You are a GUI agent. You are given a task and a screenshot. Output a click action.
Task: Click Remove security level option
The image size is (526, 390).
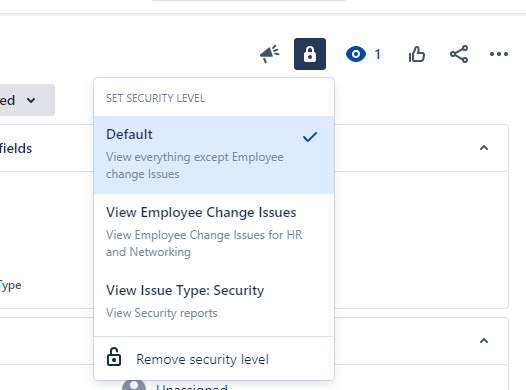[x=214, y=359]
